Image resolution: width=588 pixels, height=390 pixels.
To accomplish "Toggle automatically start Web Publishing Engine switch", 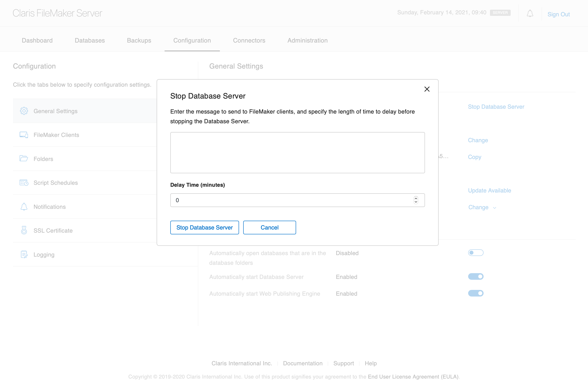I will pyautogui.click(x=476, y=293).
